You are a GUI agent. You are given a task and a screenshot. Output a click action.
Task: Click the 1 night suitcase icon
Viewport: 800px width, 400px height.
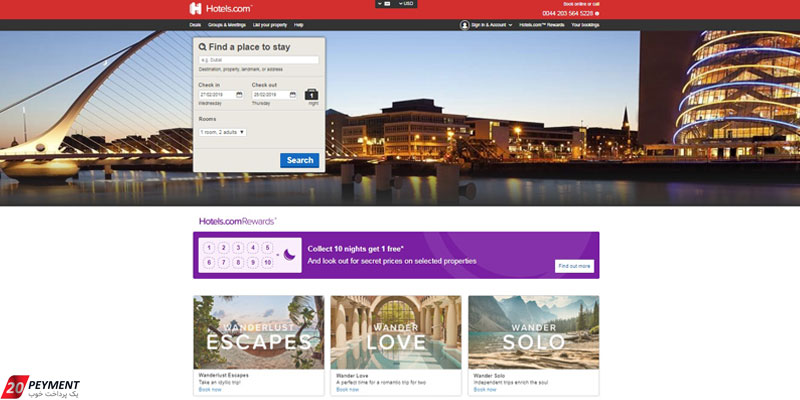tap(312, 94)
